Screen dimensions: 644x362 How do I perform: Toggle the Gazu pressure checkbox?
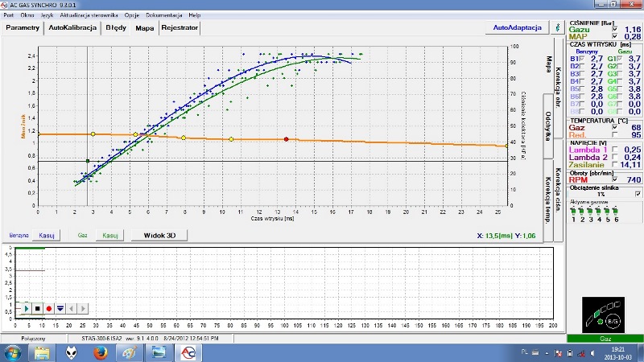615,29
